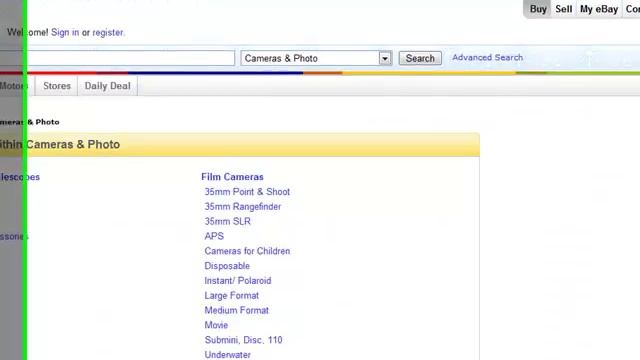Open the Submini, Disc, 110 link
Screen dimensions: 640x360
[243, 340]
